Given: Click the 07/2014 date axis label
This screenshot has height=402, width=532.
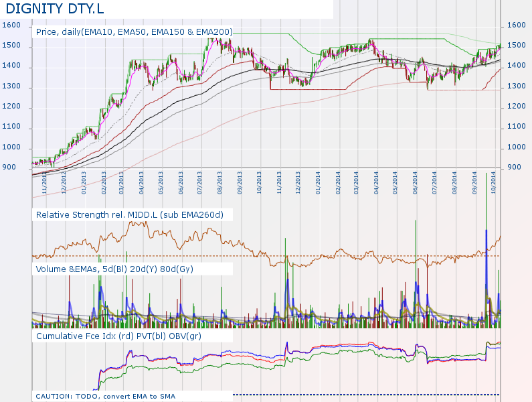Looking at the screenshot, I should point(434,183).
